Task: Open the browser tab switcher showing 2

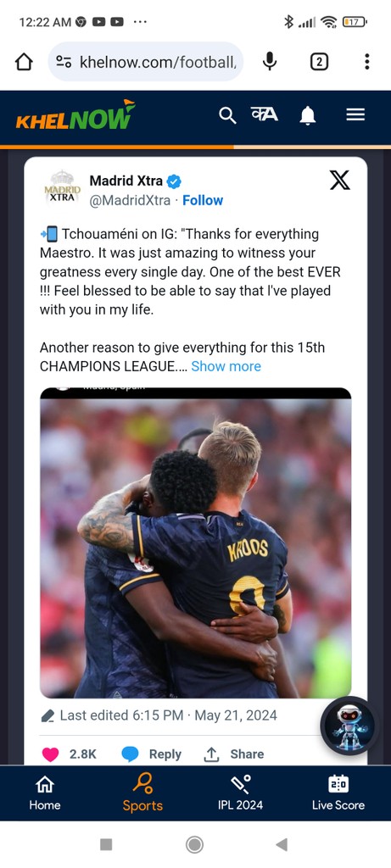Action: tap(318, 62)
